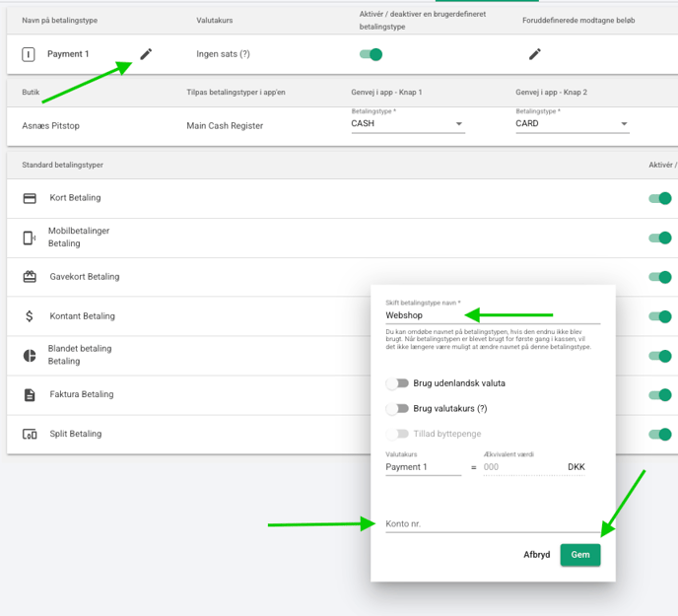
Task: Toggle off Kort Betaling payment type
Action: (659, 198)
